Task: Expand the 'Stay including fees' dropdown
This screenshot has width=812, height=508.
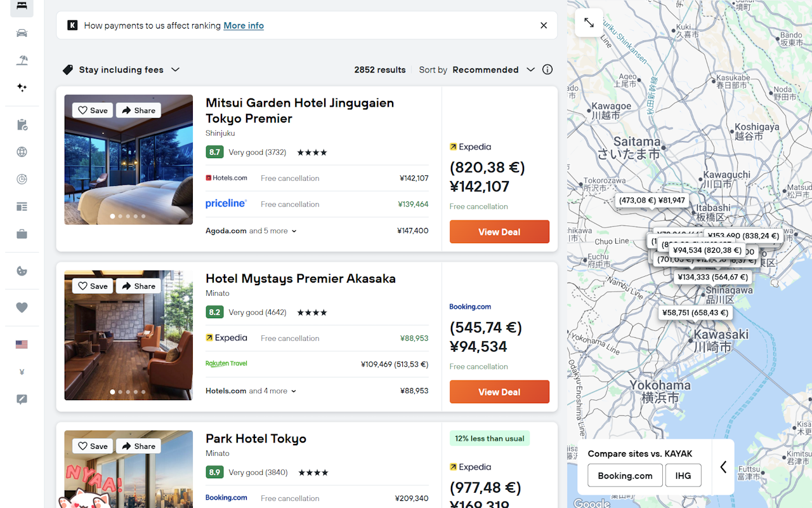Action: (x=121, y=70)
